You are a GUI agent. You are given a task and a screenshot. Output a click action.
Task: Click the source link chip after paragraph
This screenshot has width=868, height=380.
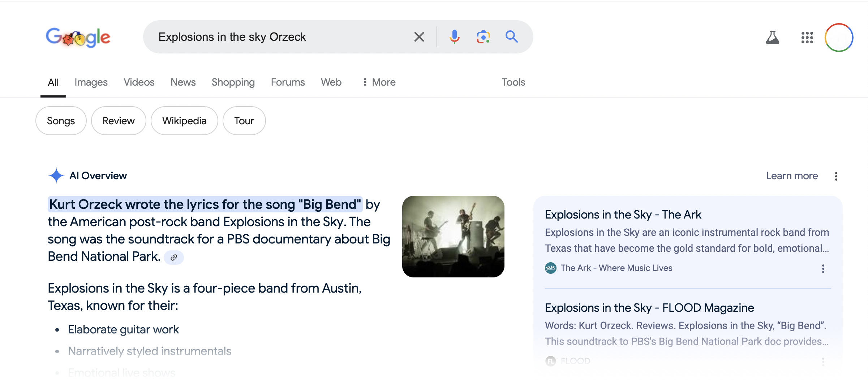[x=174, y=258]
